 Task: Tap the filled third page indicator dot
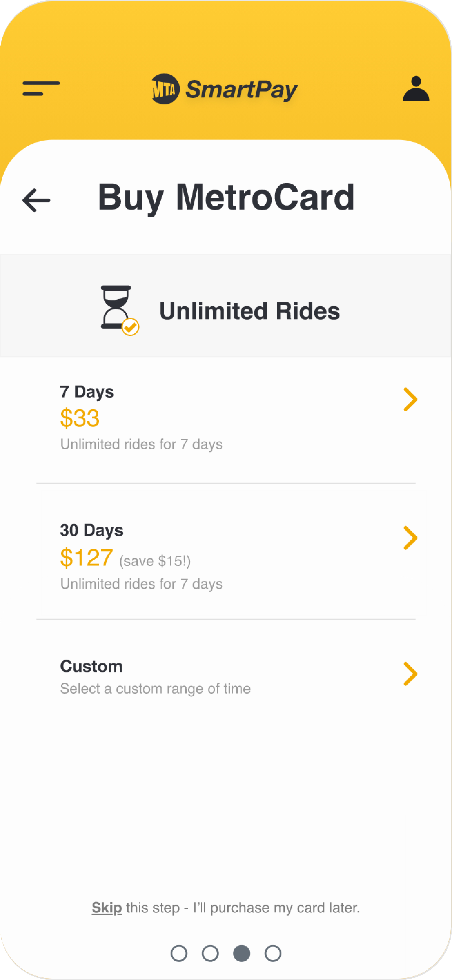pyautogui.click(x=242, y=953)
